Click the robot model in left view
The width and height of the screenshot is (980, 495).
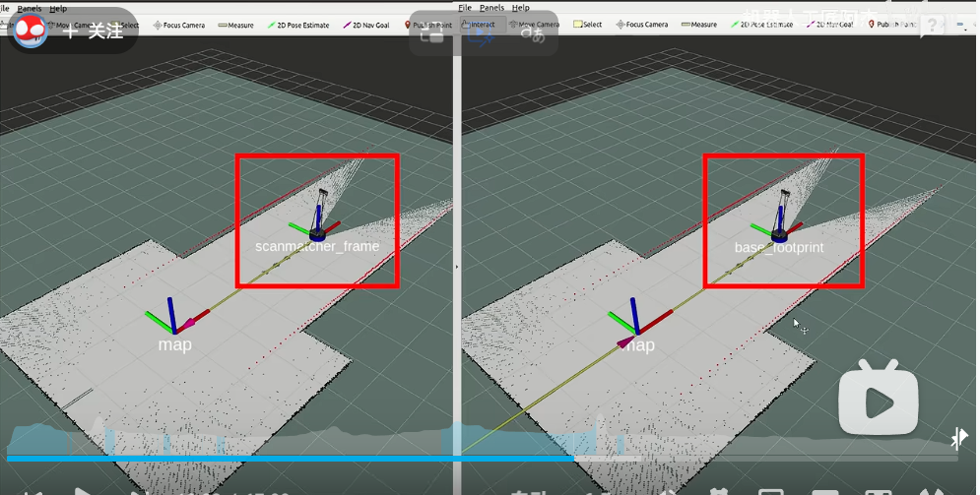point(319,216)
